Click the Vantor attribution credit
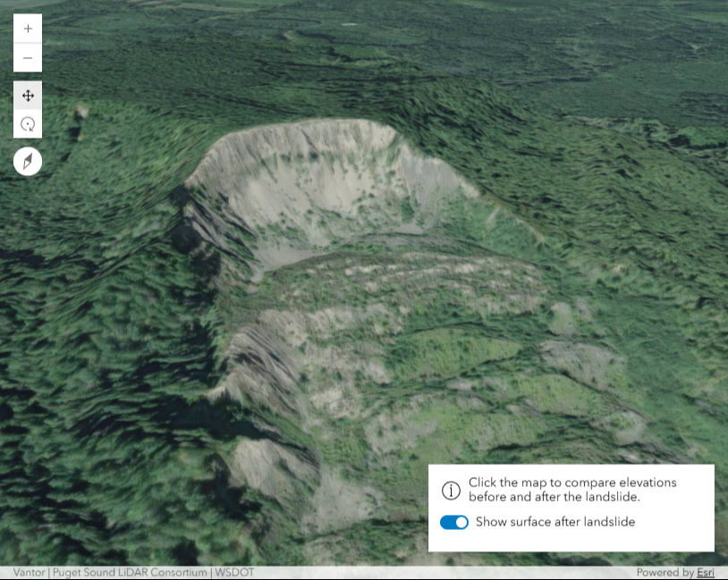Screen dimensions: 728x580 [x=28, y=573]
